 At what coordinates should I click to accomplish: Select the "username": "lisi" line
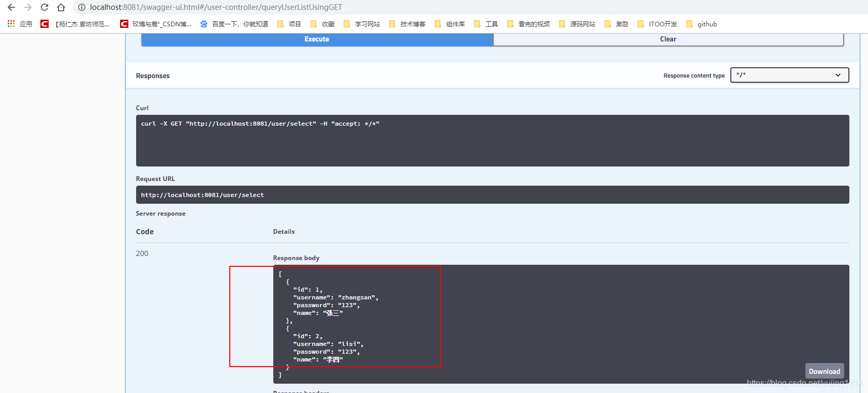[x=328, y=344]
